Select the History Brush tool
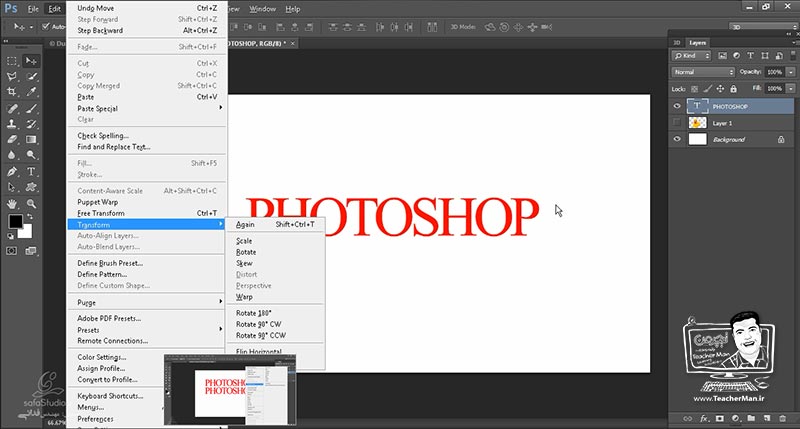The height and width of the screenshot is (429, 800). tap(31, 124)
